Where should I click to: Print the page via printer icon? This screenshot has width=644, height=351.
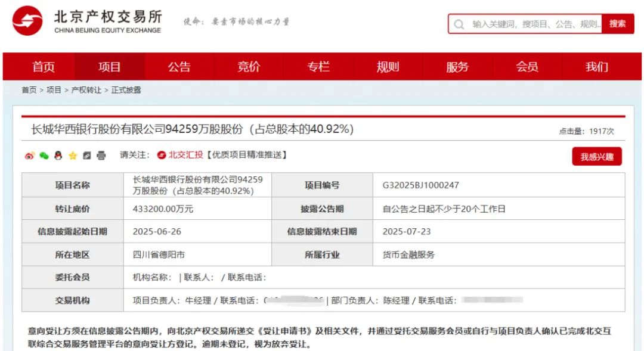click(x=101, y=156)
